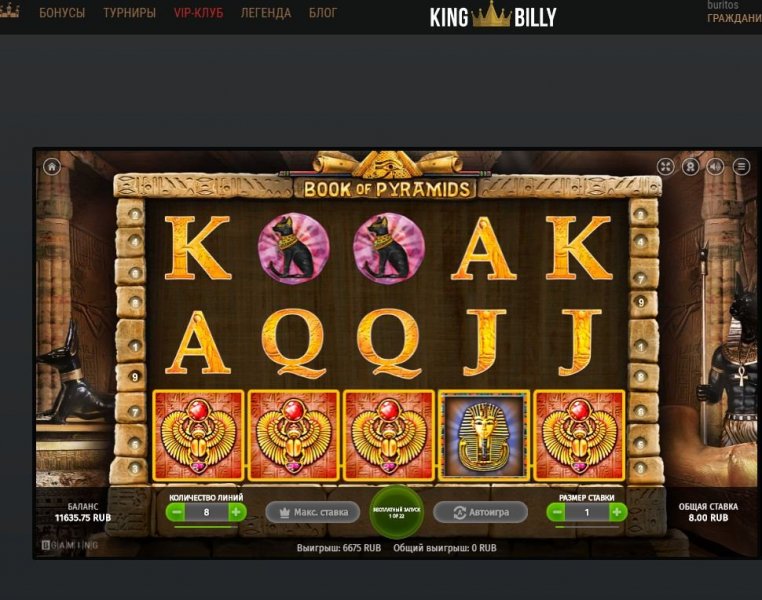
Task: Click the Макс. ставка button
Action: pyautogui.click(x=312, y=512)
